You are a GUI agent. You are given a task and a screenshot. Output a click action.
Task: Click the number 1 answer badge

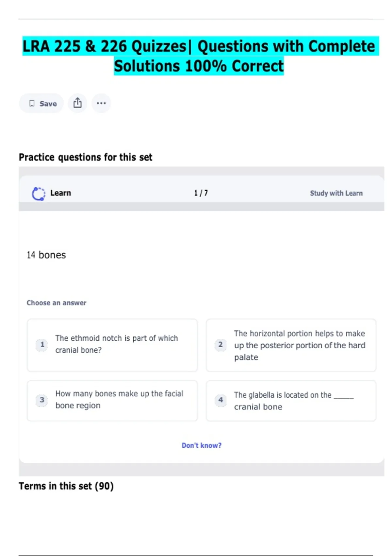(x=42, y=345)
